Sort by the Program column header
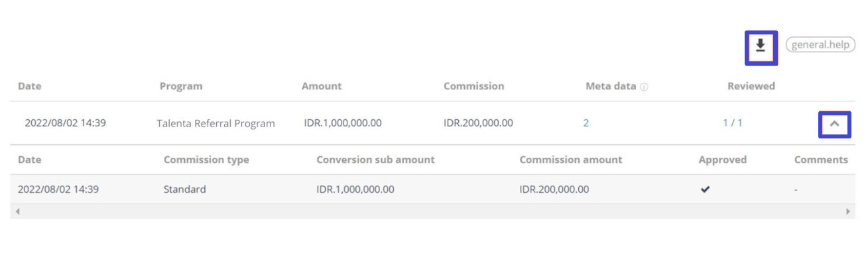 point(181,86)
